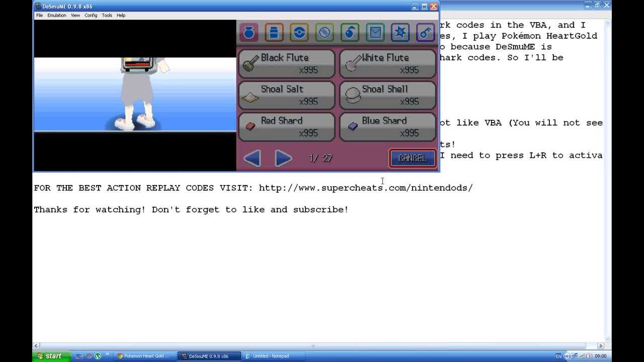Click the 'Thanks for watching!' line in Notepad
This screenshot has width=644, height=362.
tap(191, 209)
